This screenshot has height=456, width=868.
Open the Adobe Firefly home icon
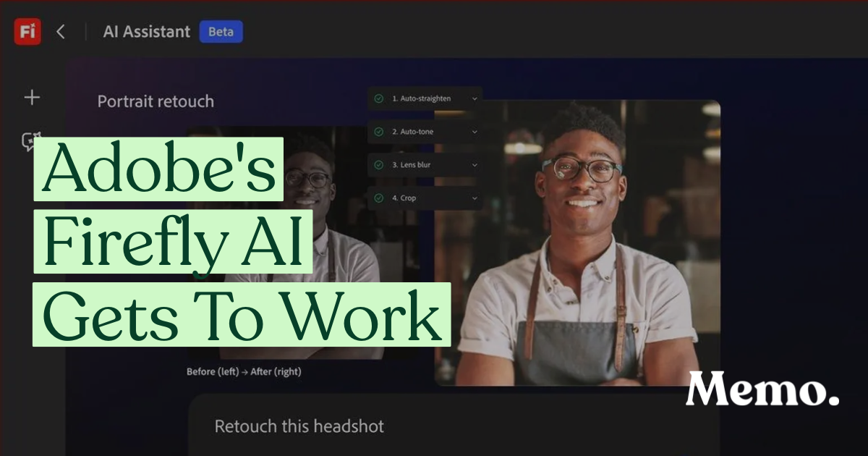[x=27, y=32]
